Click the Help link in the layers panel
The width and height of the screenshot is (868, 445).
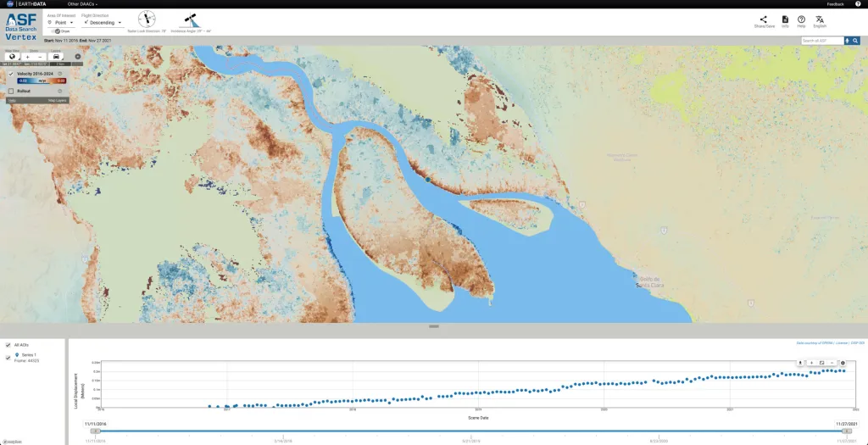12,100
